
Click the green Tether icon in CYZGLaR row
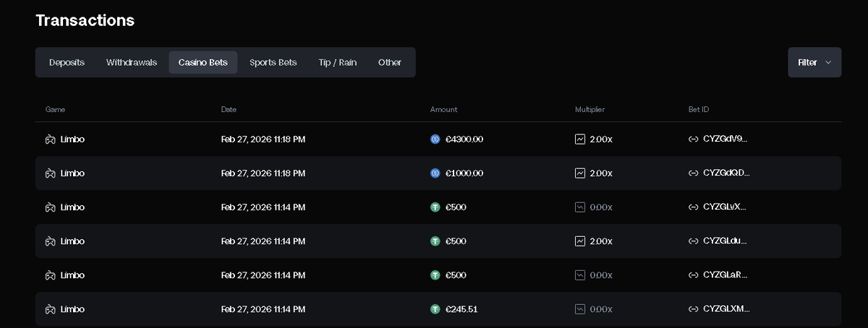point(435,275)
